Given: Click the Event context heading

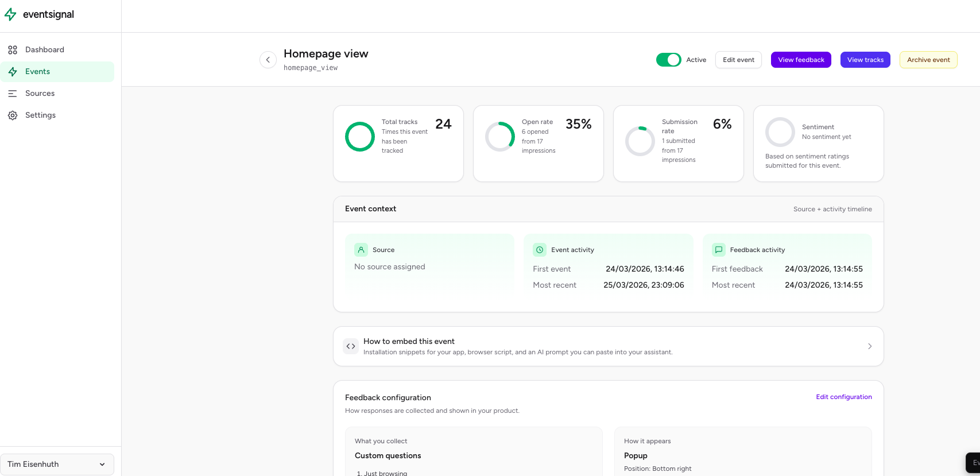Looking at the screenshot, I should coord(370,209).
